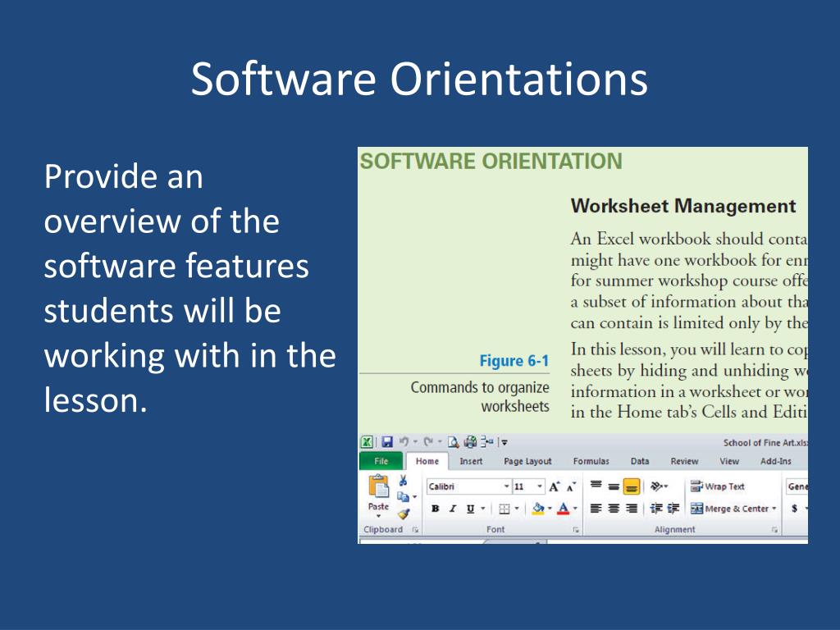Click the Borders icon
This screenshot has width=840, height=630.
point(504,509)
